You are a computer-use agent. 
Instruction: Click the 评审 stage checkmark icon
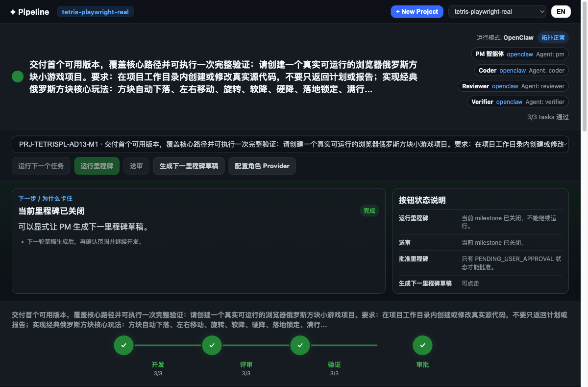coord(212,345)
